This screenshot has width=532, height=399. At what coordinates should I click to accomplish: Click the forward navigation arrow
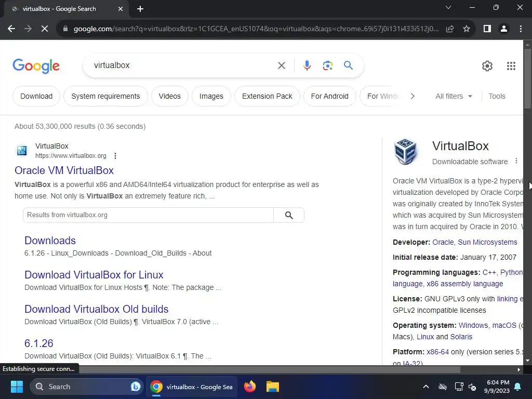pos(28,29)
